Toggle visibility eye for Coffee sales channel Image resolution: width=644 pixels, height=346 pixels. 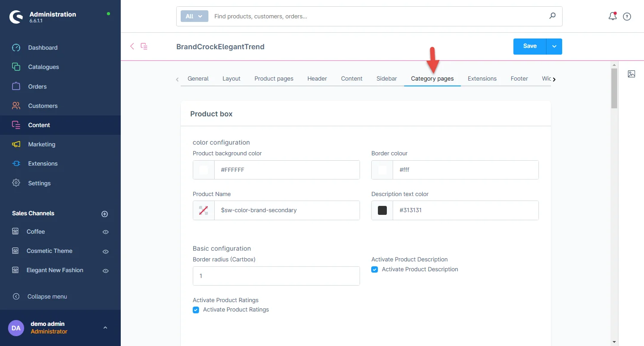point(106,232)
